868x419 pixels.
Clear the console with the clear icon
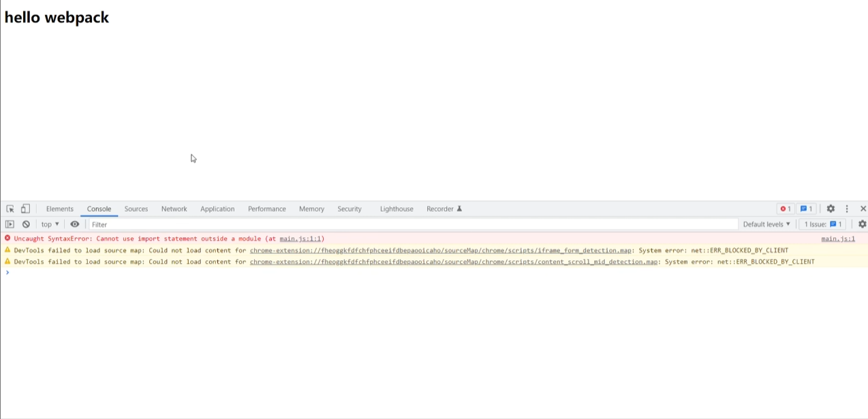click(26, 224)
